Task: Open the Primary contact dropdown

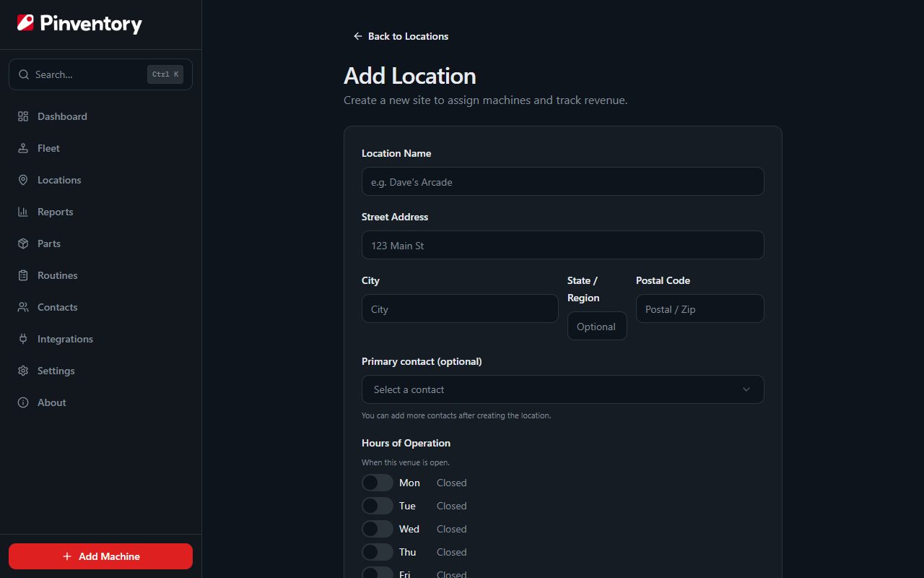Action: tap(562, 389)
